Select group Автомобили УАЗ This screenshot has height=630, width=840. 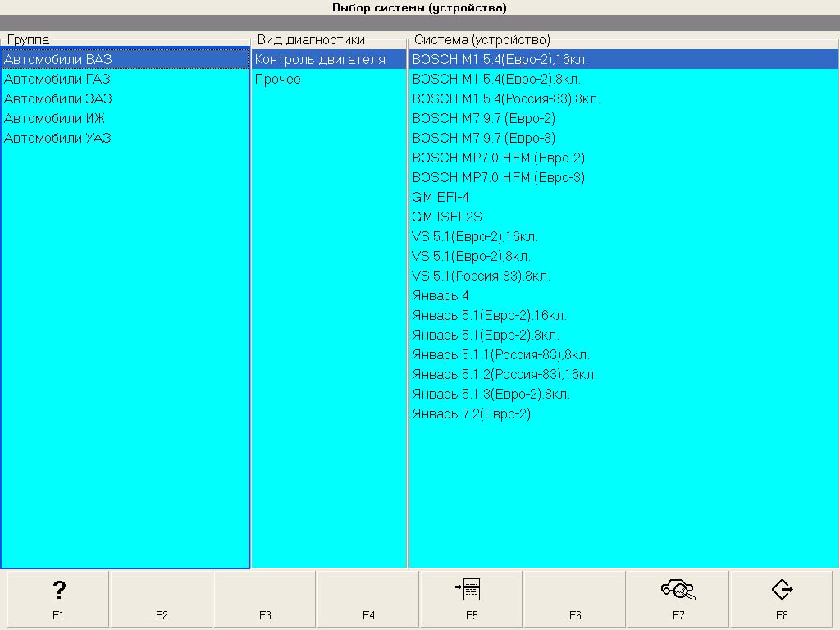pyautogui.click(x=126, y=138)
